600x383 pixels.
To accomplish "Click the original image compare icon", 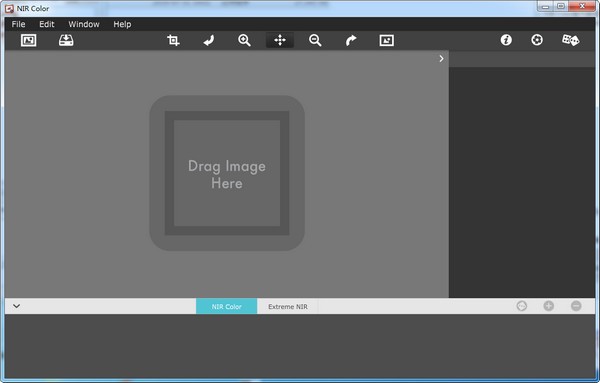I will [x=386, y=40].
